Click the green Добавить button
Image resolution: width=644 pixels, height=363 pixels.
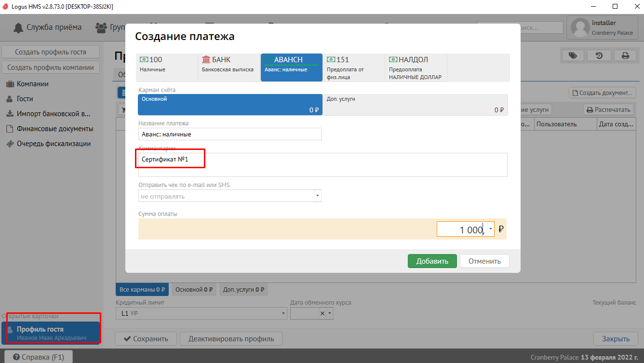(x=432, y=261)
